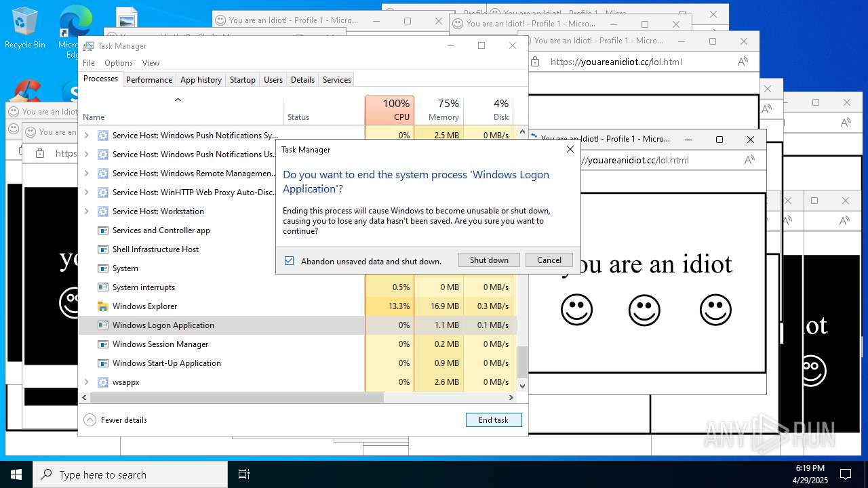Expand the Service Host: Workstation row
Viewport: 868px width, 488px height.
pyautogui.click(x=86, y=211)
